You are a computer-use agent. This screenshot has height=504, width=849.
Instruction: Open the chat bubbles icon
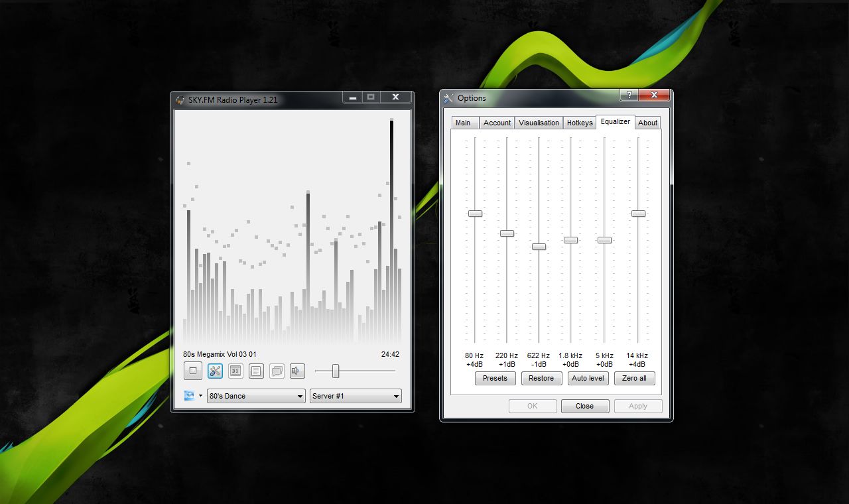[277, 371]
